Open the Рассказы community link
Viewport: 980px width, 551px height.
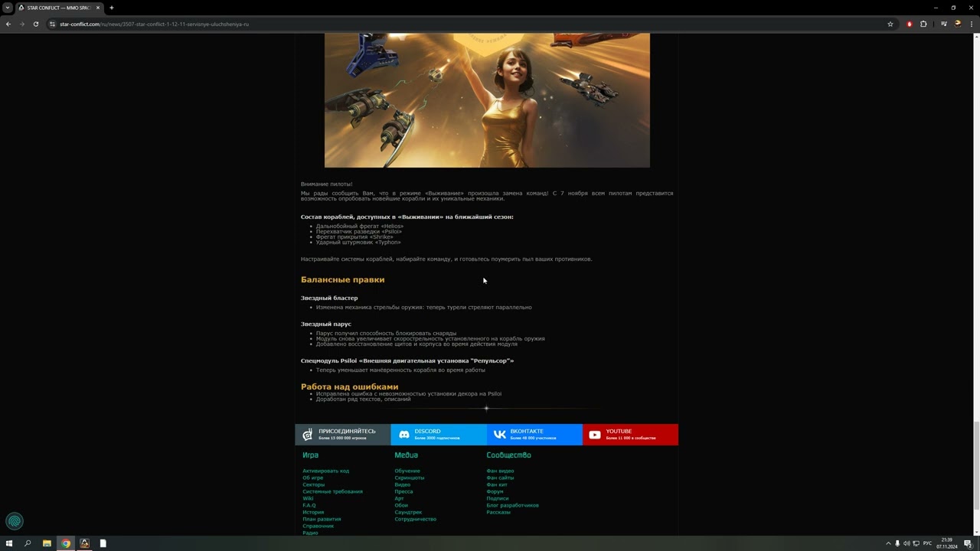pyautogui.click(x=498, y=512)
